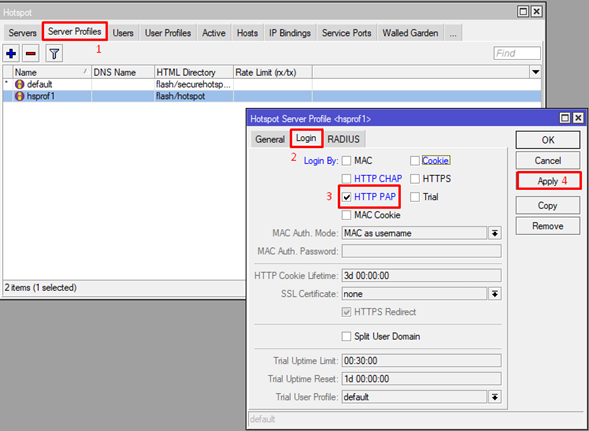
Task: Click the Copy button
Action: click(547, 206)
